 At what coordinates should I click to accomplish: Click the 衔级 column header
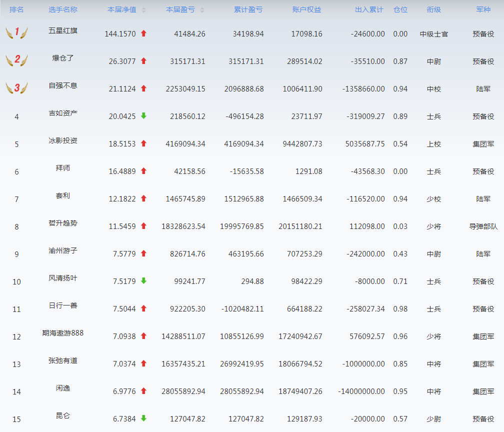433,9
